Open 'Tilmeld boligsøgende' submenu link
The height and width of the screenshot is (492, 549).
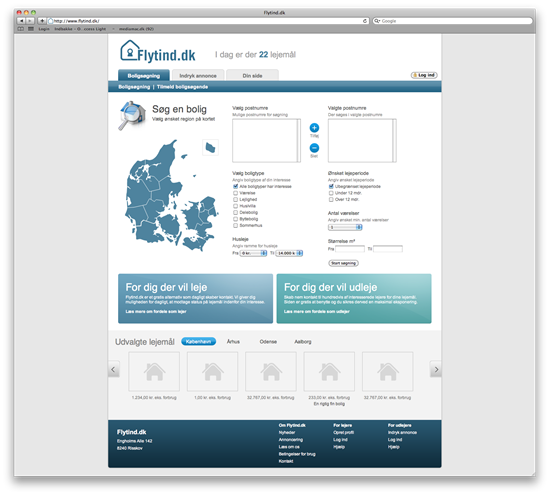(182, 87)
